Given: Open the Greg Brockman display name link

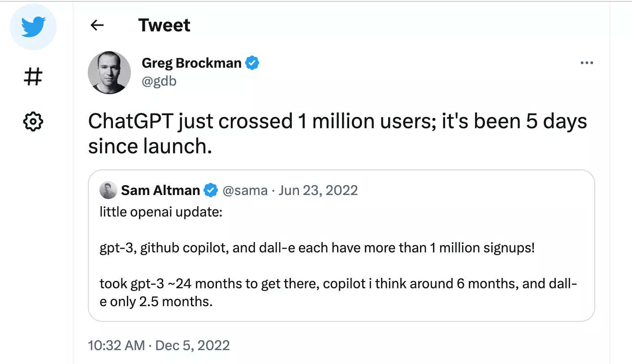Looking at the screenshot, I should point(191,63).
